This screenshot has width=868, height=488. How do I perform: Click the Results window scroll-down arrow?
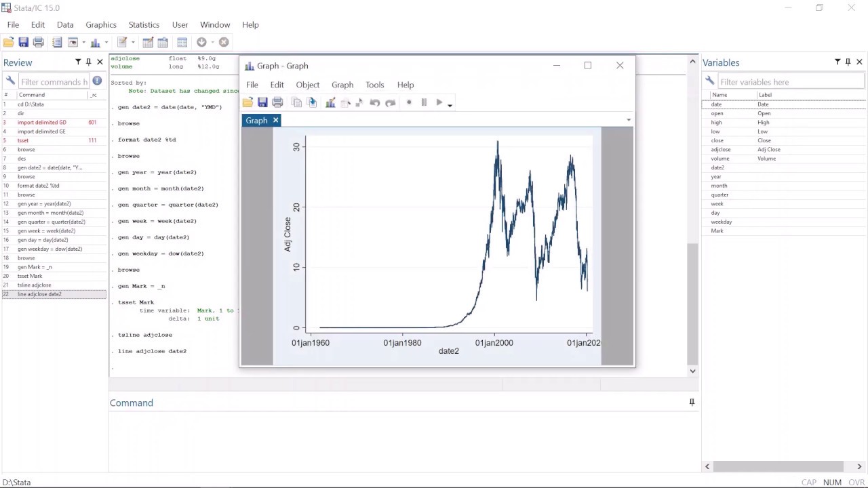tap(692, 371)
